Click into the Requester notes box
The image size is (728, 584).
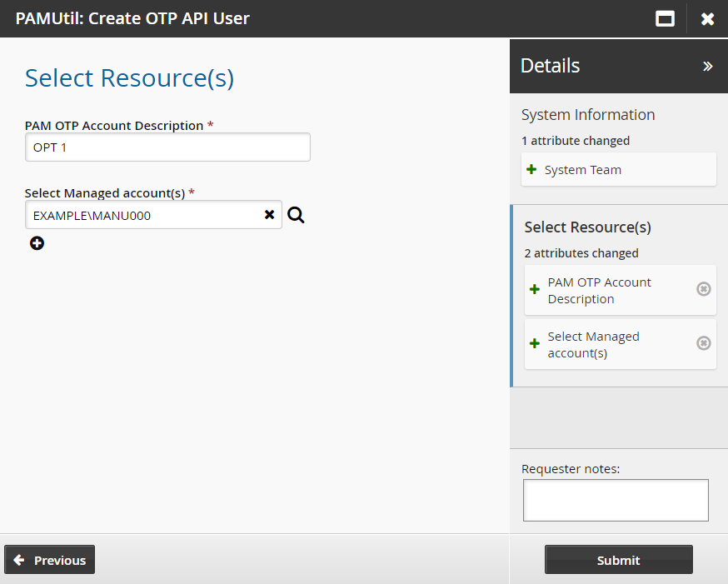click(615, 500)
